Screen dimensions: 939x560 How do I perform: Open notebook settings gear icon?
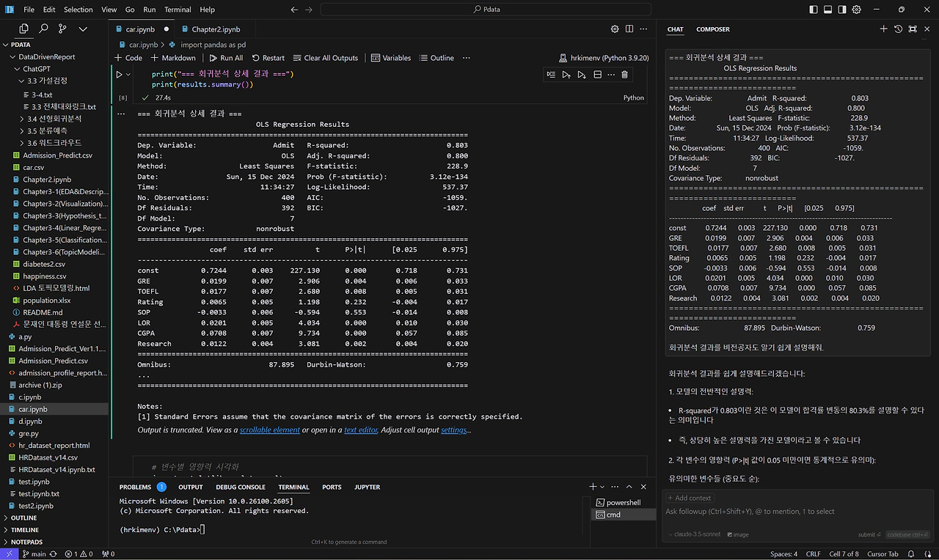click(615, 29)
